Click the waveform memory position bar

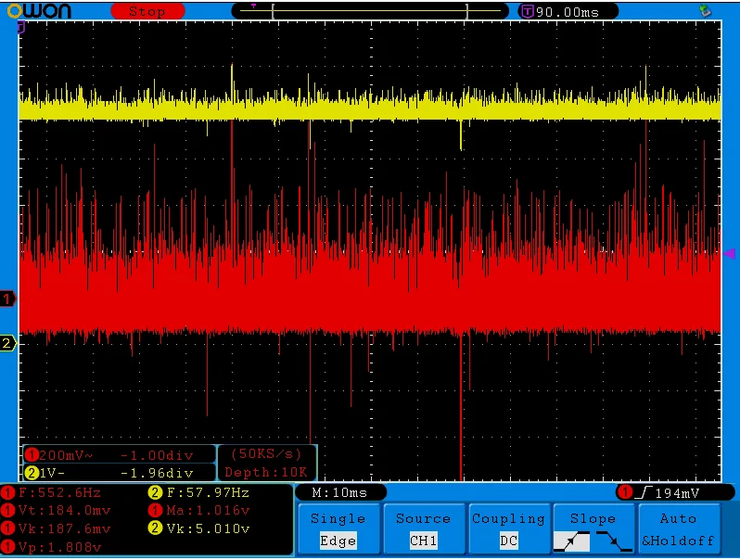[369, 11]
